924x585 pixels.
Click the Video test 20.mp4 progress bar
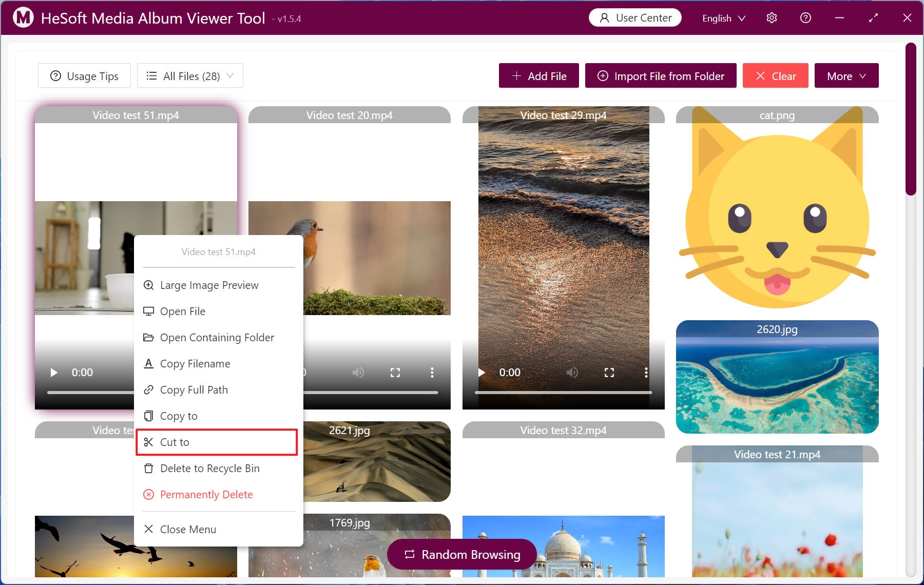371,393
